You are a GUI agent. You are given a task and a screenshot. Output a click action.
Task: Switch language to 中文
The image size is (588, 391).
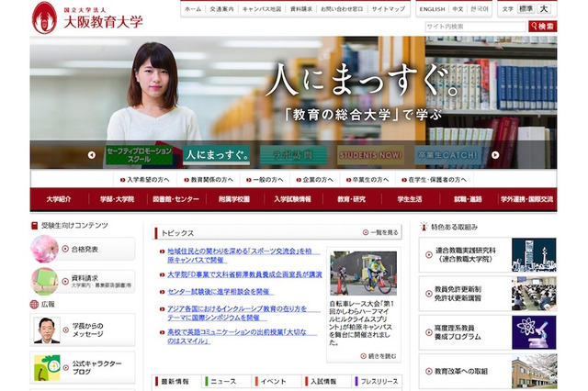tap(458, 9)
